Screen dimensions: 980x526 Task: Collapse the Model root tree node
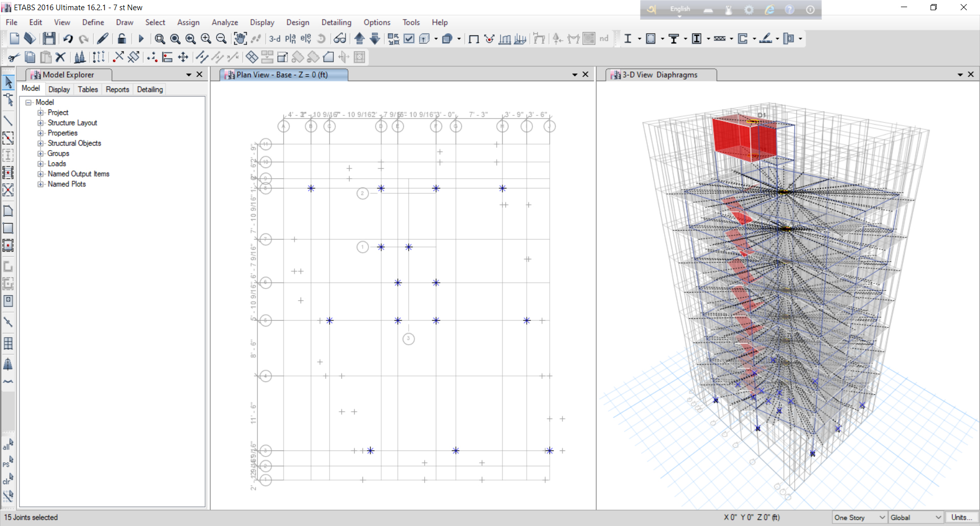[x=29, y=103]
